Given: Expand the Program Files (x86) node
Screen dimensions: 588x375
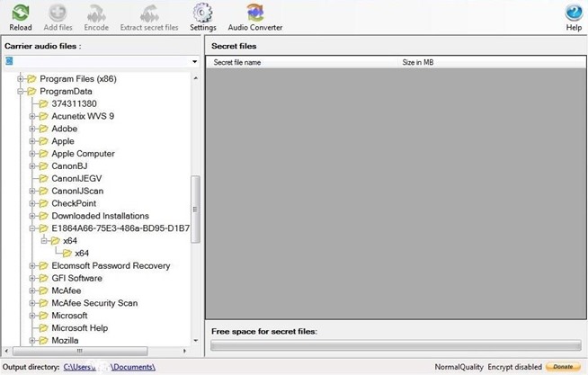Looking at the screenshot, I should coord(21,78).
